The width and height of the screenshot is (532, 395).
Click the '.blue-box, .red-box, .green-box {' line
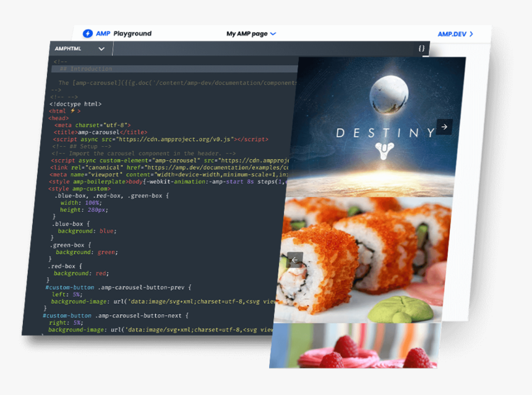point(111,196)
